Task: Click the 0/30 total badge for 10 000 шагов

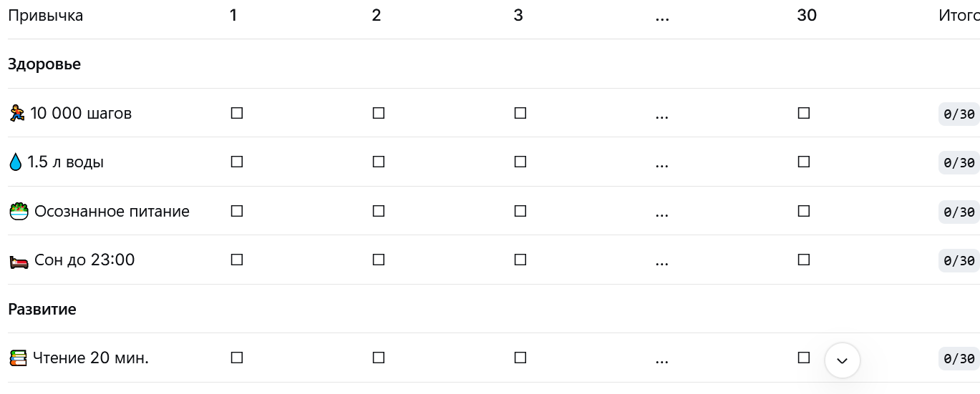Action: click(959, 114)
